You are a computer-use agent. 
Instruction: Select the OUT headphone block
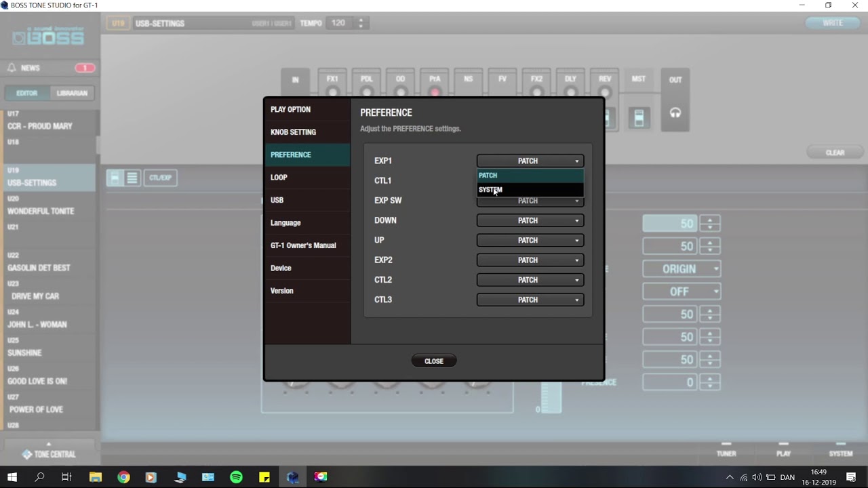pyautogui.click(x=675, y=98)
